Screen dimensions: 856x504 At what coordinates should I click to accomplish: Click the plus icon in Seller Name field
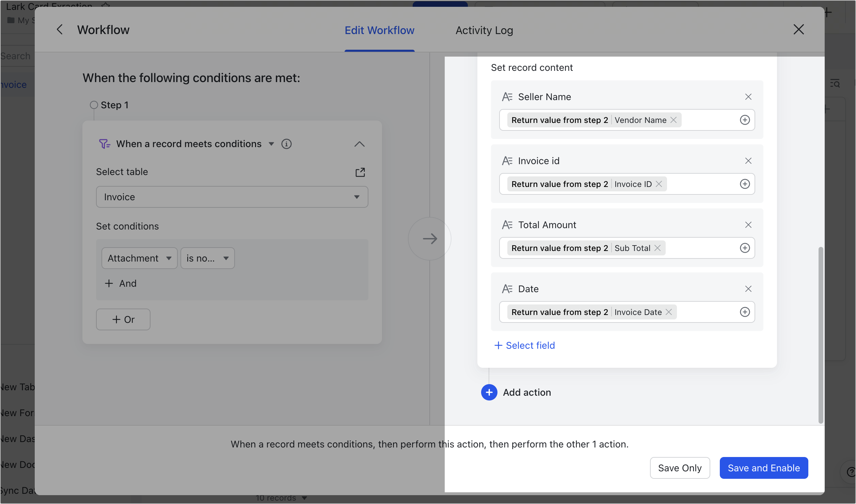[745, 120]
